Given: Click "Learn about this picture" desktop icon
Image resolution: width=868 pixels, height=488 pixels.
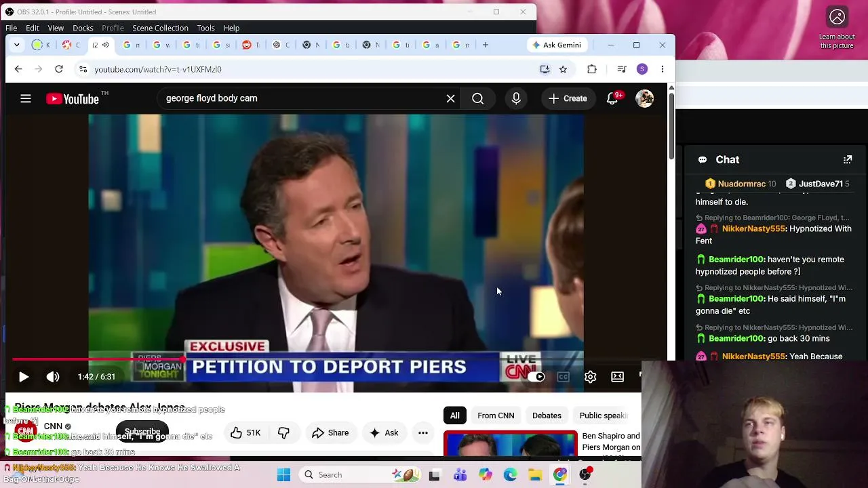Looking at the screenshot, I should click(x=837, y=27).
